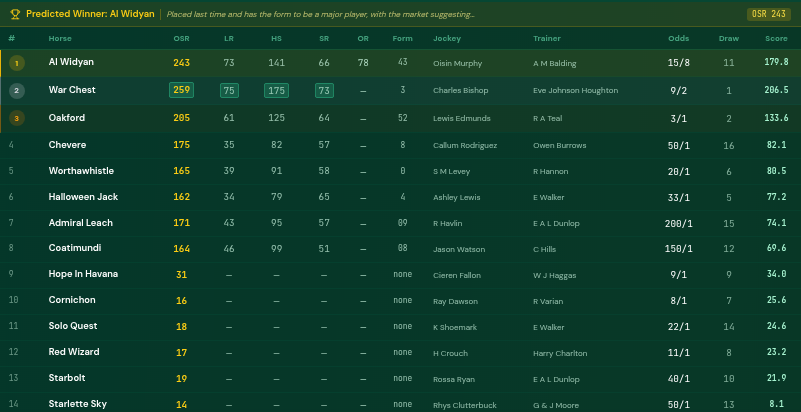Click trainer W J Haggas

point(554,276)
